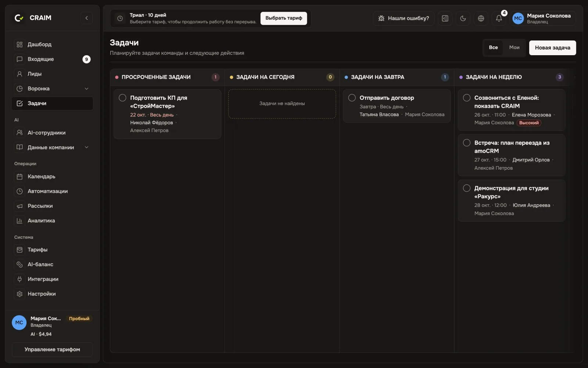588x368 pixels.
Task: Expand the Воронка submenu chevron
Action: click(87, 89)
